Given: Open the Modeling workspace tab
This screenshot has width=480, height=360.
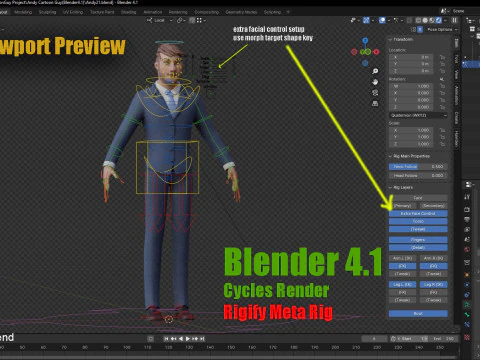Looking at the screenshot, I should (23, 12).
